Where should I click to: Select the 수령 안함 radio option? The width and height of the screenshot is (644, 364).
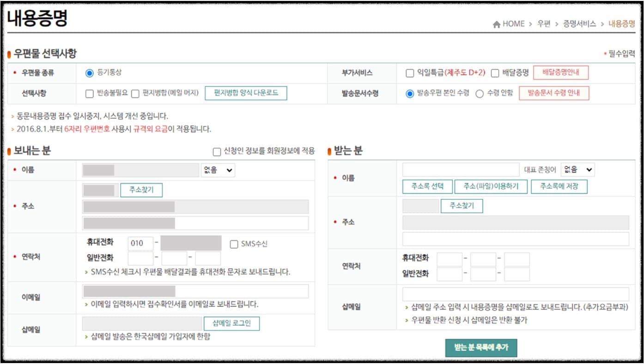point(480,93)
